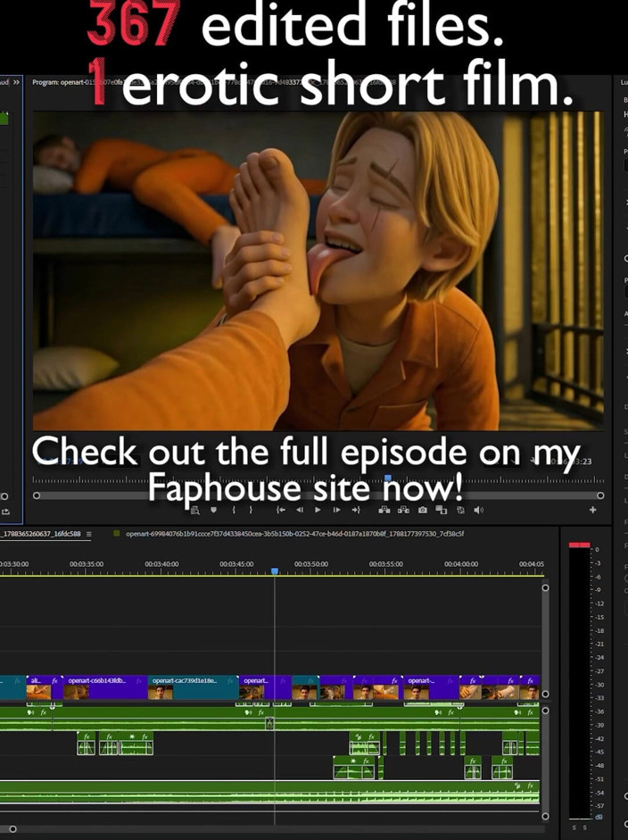Image resolution: width=628 pixels, height=840 pixels.
Task: Select the openart-cac739d1e18e video clip
Action: tap(193, 687)
